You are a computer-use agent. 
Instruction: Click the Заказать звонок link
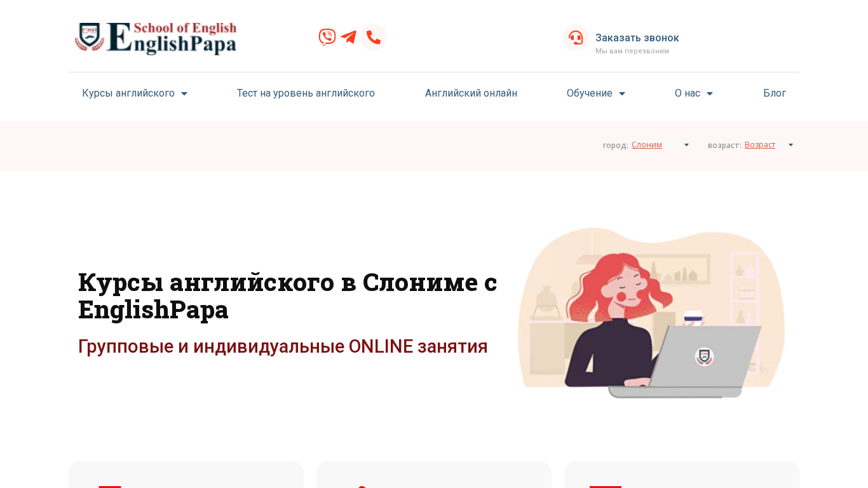click(637, 37)
